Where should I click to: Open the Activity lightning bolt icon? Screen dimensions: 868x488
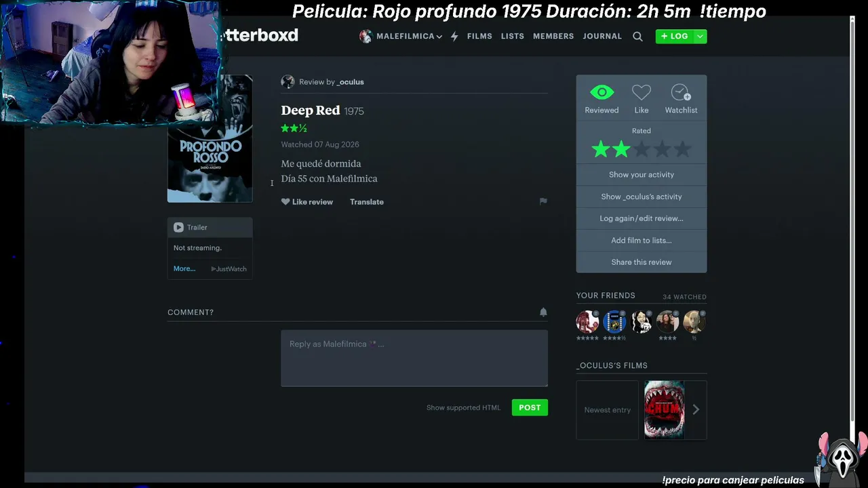[x=454, y=37]
